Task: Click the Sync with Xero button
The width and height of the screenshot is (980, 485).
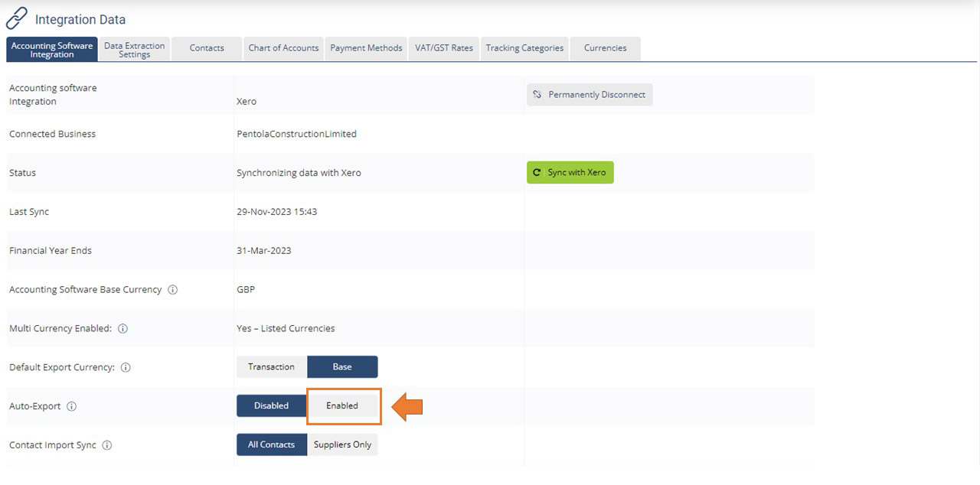Action: coord(570,172)
